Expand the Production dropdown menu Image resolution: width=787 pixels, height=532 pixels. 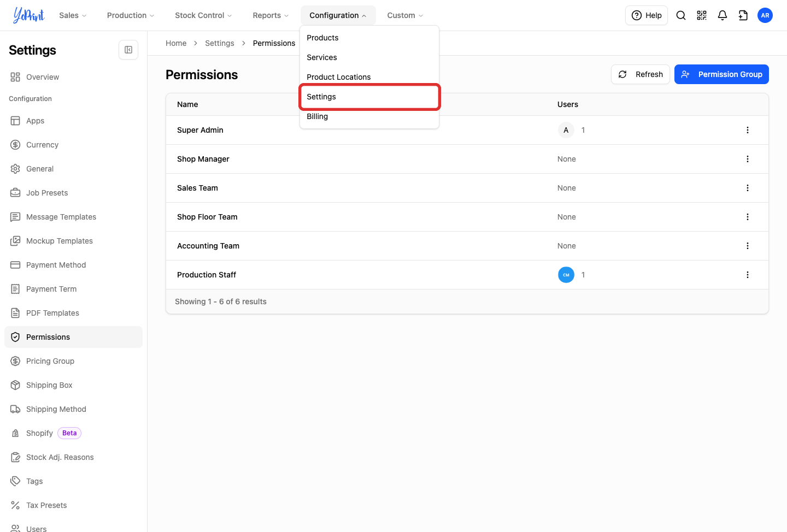click(131, 15)
